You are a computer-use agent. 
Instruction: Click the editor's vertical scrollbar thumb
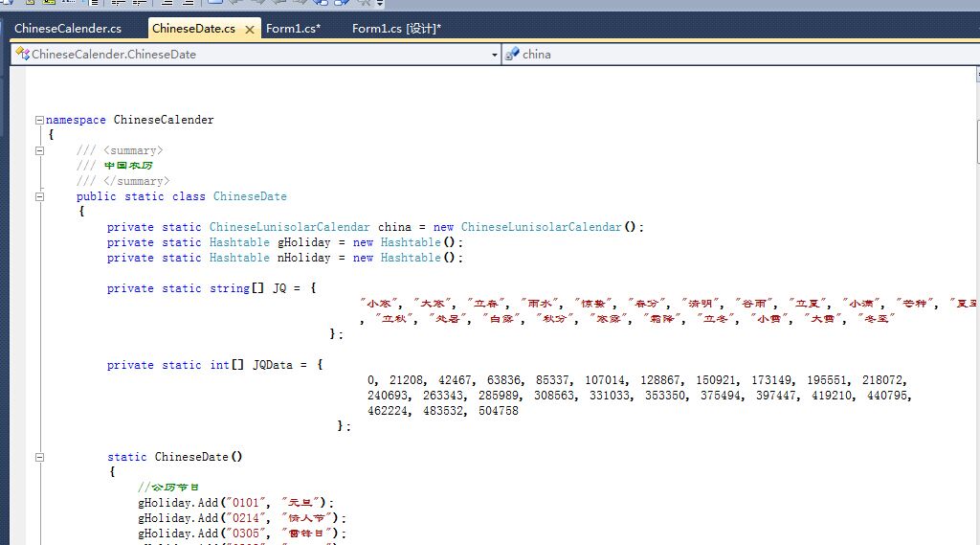click(x=977, y=142)
